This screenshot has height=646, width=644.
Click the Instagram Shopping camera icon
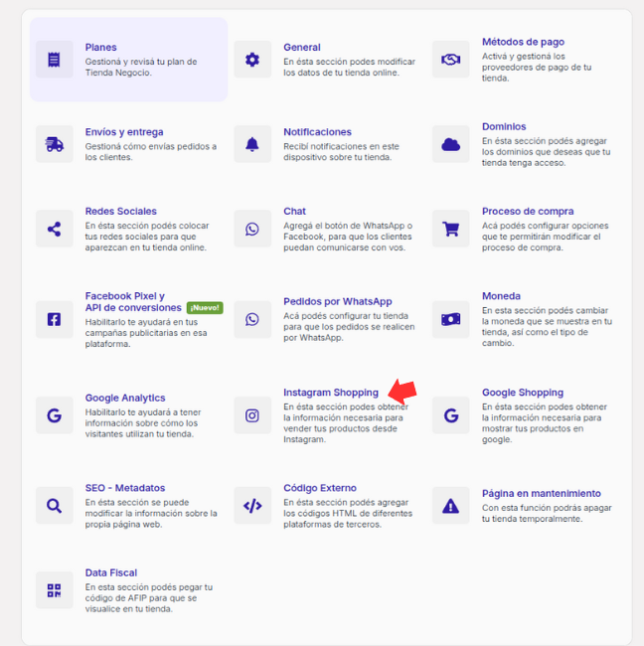coord(252,415)
